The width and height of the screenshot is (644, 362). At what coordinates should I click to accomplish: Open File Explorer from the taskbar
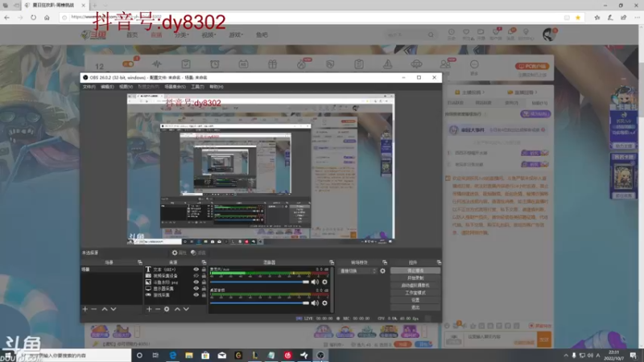click(x=189, y=355)
